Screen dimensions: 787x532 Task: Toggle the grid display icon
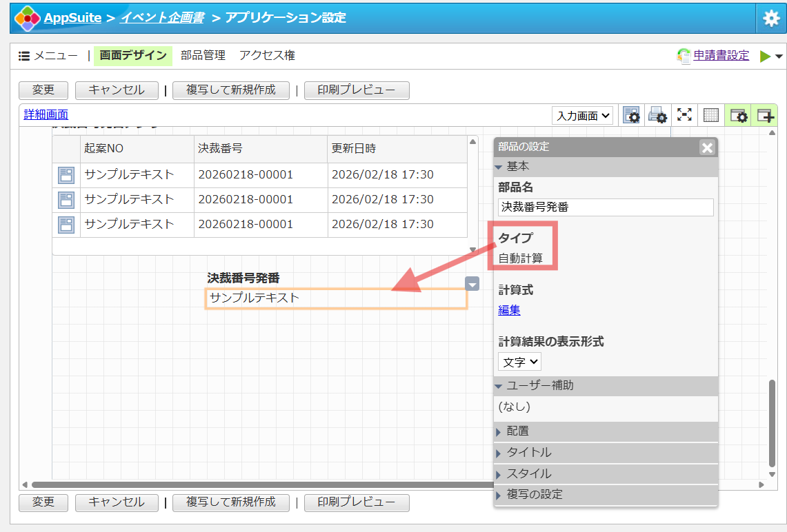click(710, 114)
